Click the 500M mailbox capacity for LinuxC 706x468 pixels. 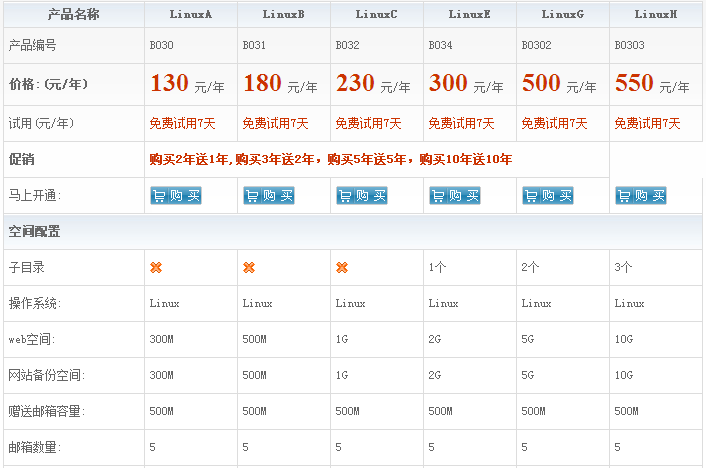tap(348, 411)
